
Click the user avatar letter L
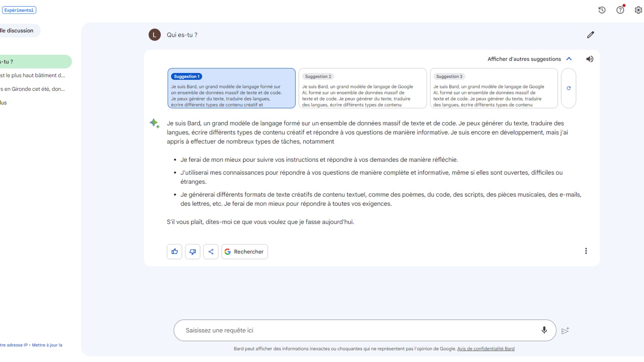click(x=154, y=35)
